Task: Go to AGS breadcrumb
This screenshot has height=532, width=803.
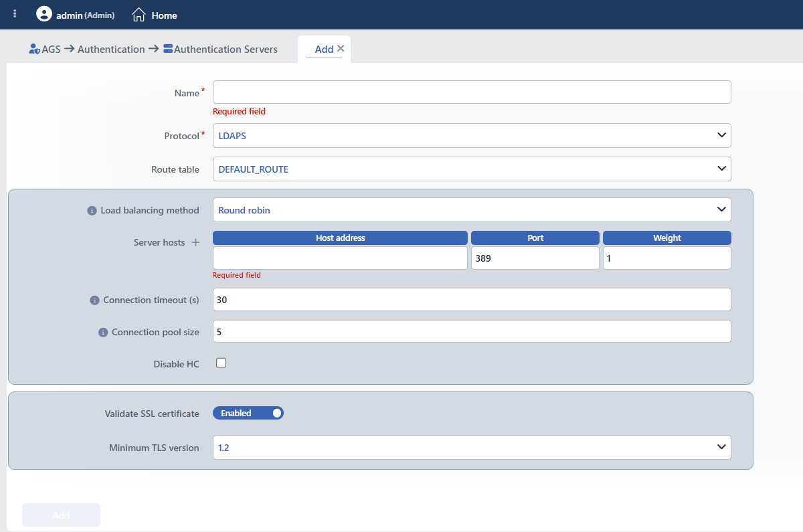Action: (51, 49)
